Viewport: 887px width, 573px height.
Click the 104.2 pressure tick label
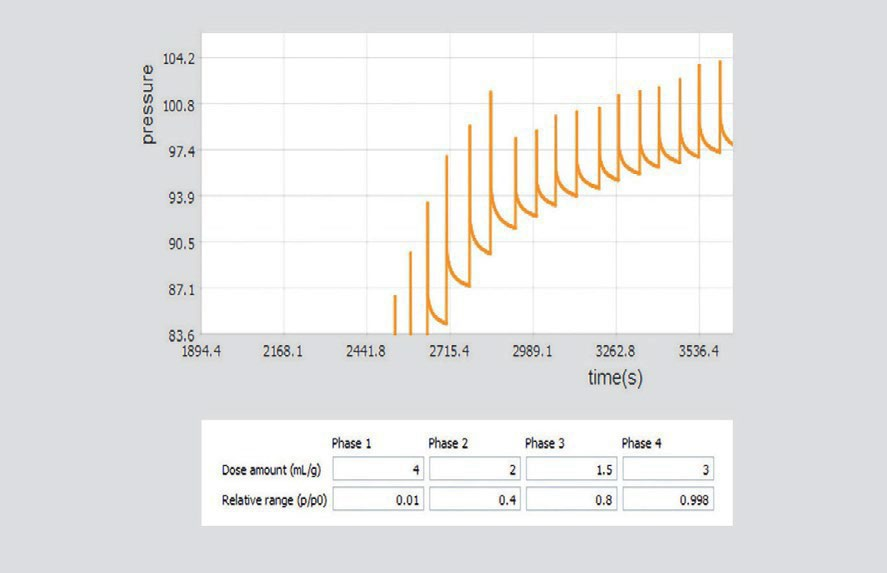coord(179,59)
